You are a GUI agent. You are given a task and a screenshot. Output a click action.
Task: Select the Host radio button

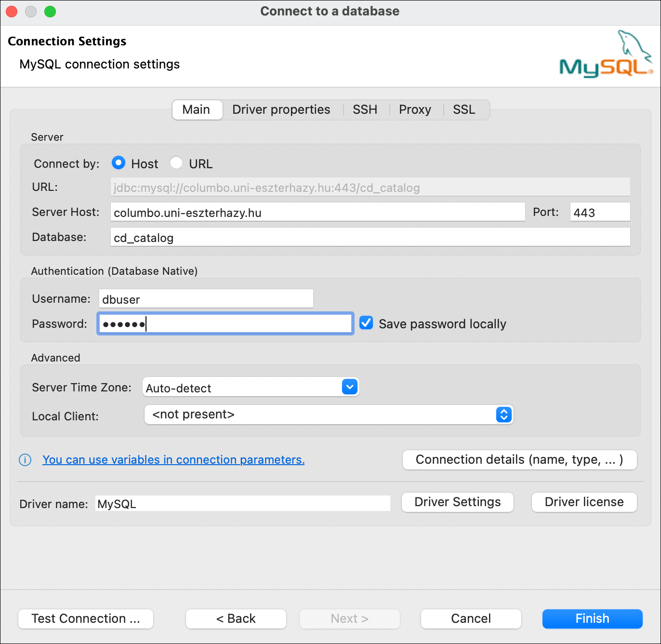pos(119,163)
